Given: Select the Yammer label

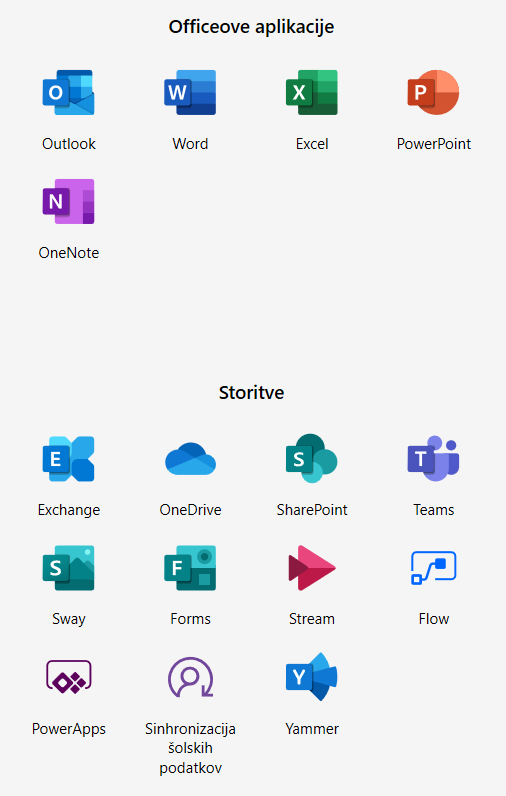Looking at the screenshot, I should pyautogui.click(x=312, y=729).
